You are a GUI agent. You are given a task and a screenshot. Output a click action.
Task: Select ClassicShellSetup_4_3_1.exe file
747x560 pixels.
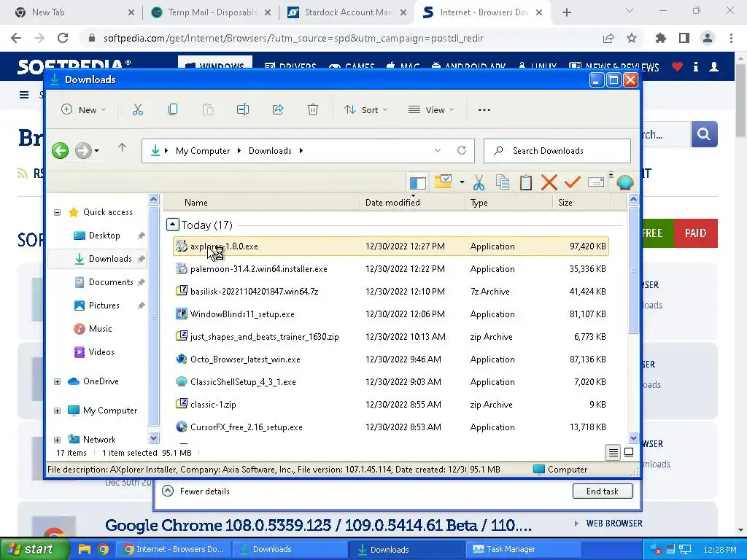click(391, 382)
